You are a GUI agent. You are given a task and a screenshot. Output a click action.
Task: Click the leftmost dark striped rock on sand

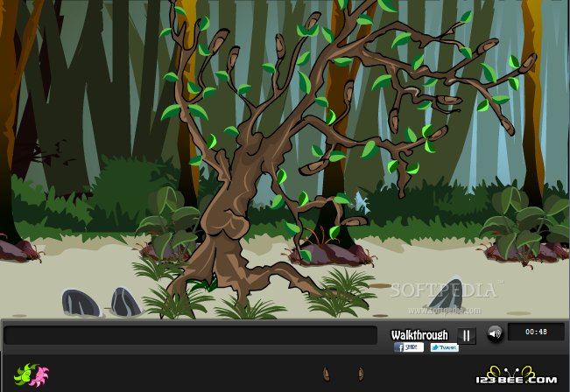pyautogui.click(x=81, y=303)
